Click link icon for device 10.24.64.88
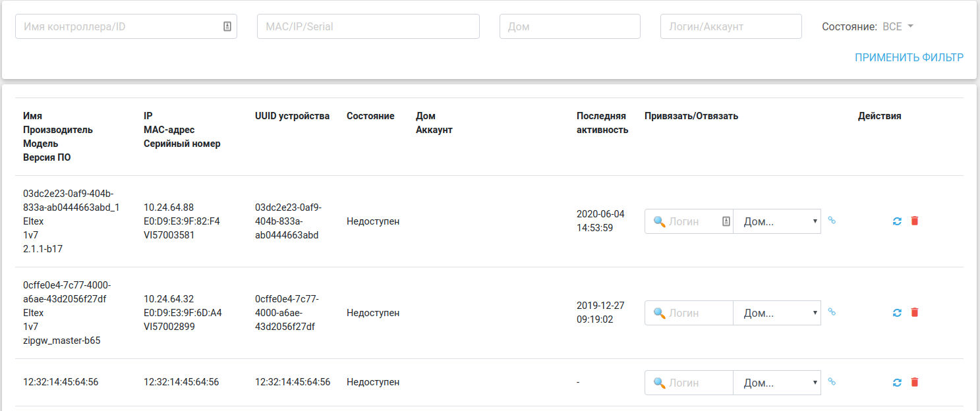This screenshot has height=411, width=980. 832,221
